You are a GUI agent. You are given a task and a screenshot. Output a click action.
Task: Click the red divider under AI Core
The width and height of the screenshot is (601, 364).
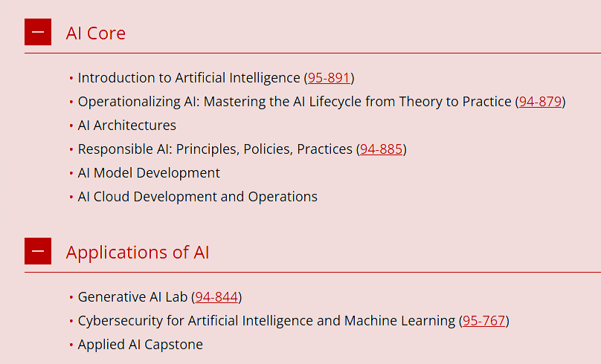coord(312,53)
